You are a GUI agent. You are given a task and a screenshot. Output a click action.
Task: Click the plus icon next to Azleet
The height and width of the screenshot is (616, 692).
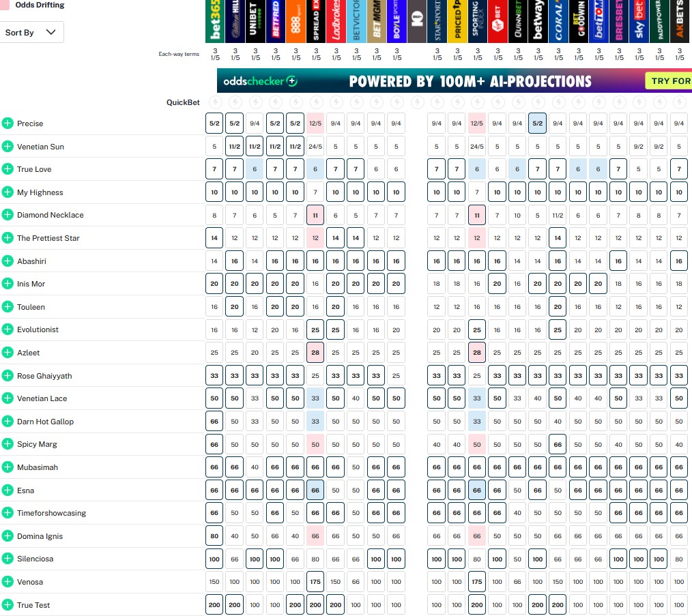[8, 353]
